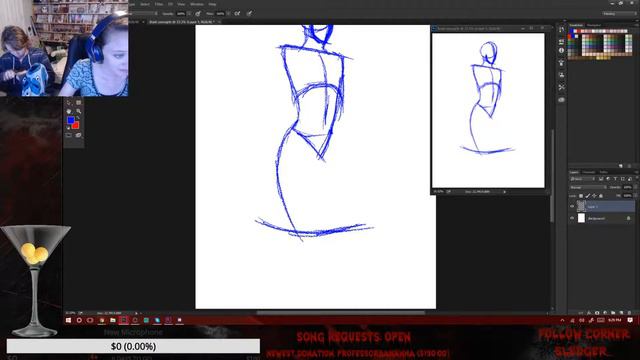Image resolution: width=640 pixels, height=360 pixels.
Task: Change screen mode icon in toolbox
Action: coord(78,135)
